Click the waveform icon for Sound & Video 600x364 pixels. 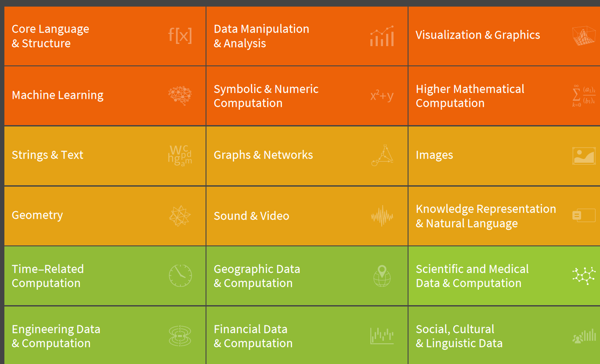pyautogui.click(x=382, y=216)
